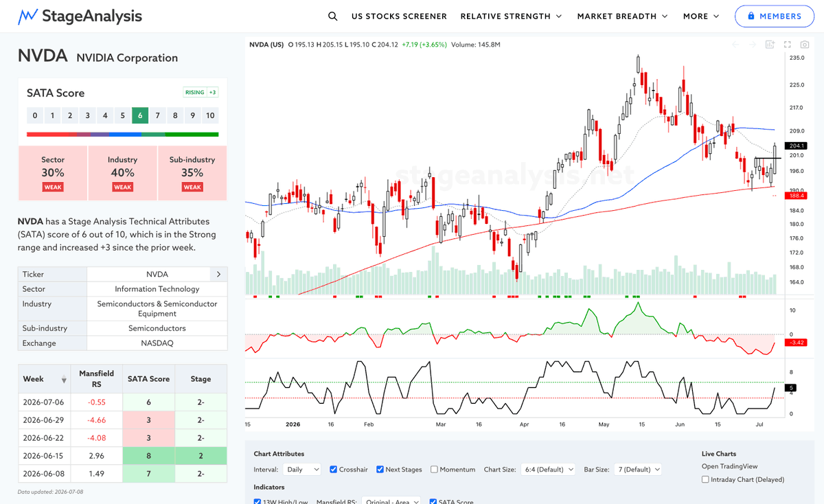Open the Relative Strength menu
Image resolution: width=824 pixels, height=504 pixels.
(511, 16)
